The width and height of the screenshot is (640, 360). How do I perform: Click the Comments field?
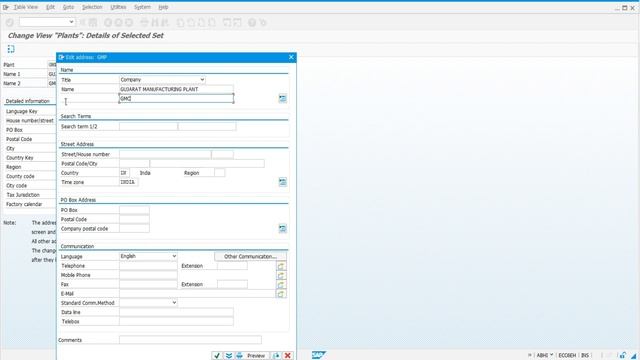pos(190,340)
